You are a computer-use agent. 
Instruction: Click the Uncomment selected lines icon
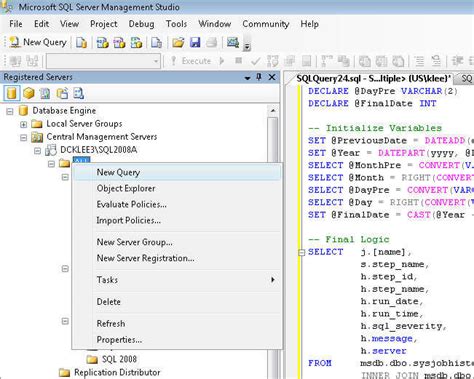tap(436, 61)
